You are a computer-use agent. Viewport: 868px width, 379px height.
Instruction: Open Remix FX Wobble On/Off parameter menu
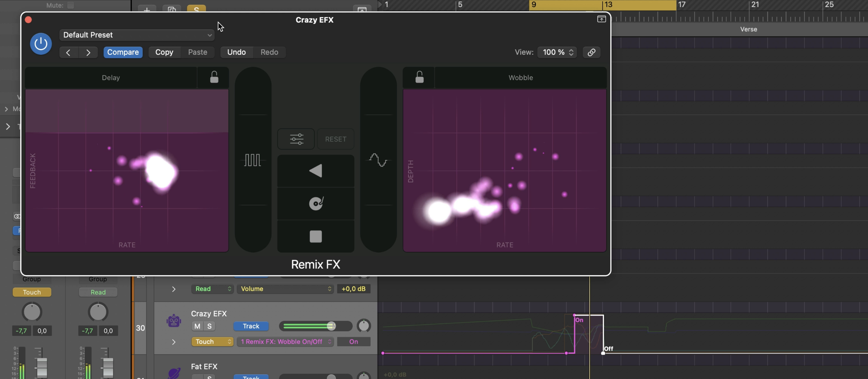point(285,342)
